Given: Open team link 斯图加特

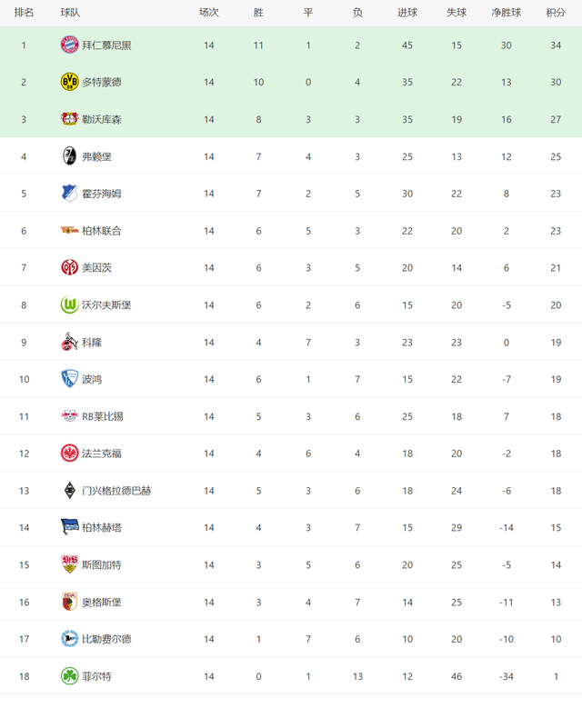Looking at the screenshot, I should point(102,565).
